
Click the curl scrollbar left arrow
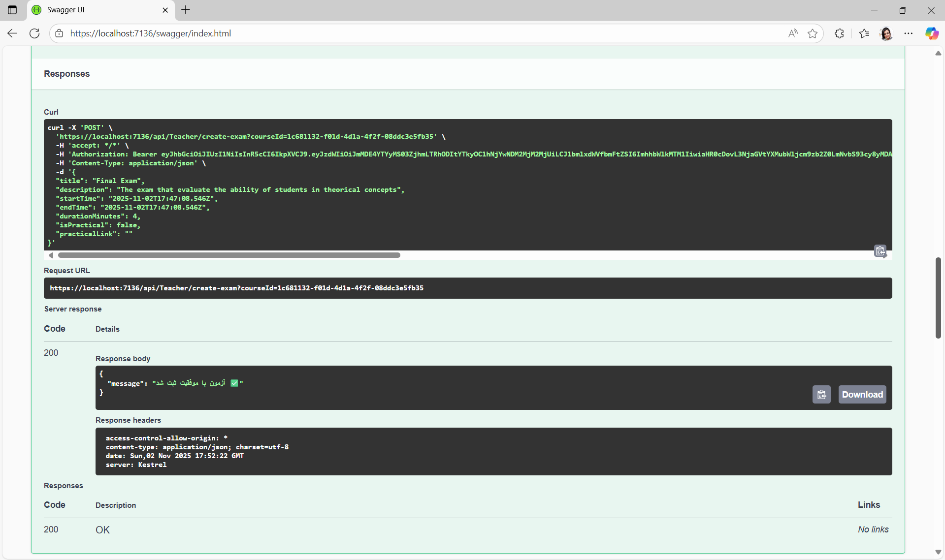51,255
